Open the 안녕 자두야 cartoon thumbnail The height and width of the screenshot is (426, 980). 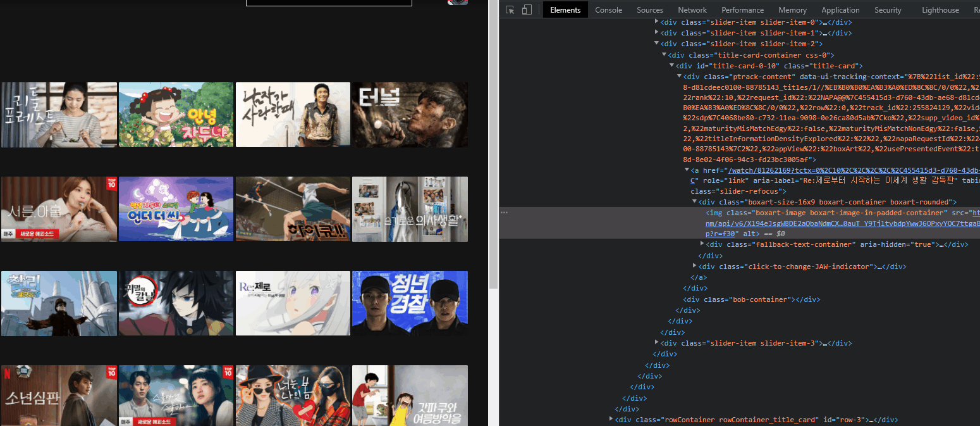(176, 115)
